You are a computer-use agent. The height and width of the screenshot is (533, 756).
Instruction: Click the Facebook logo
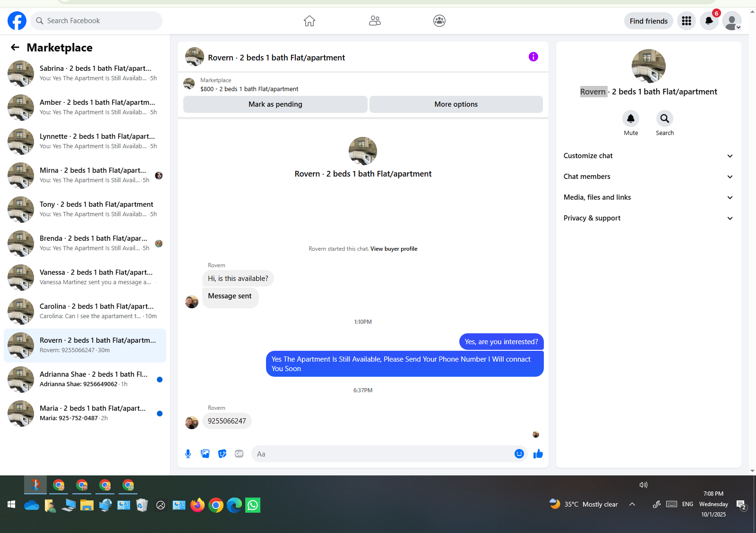pos(17,21)
